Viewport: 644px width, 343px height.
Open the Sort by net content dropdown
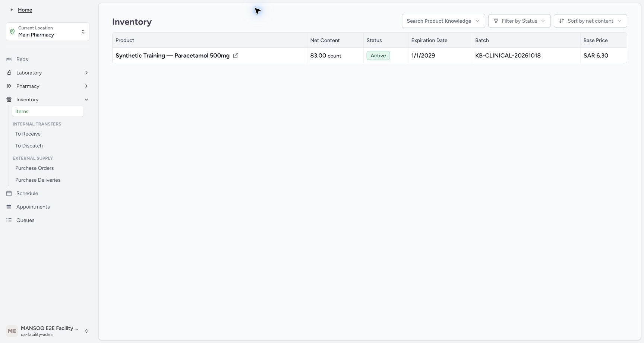590,21
